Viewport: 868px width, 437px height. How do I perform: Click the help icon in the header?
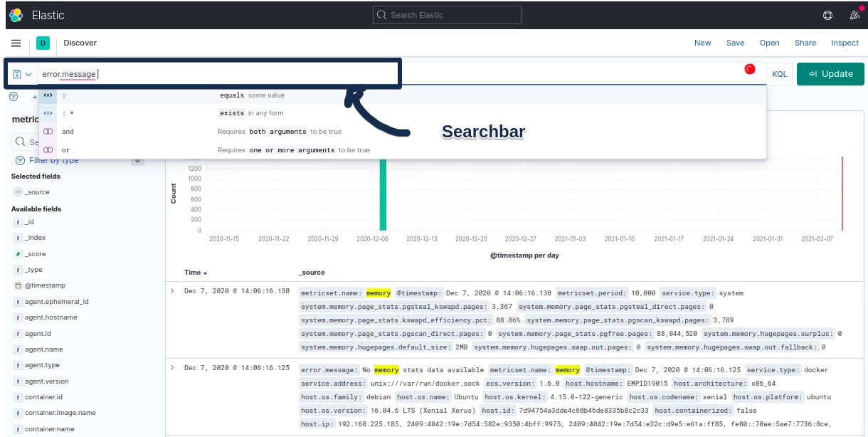coord(827,15)
